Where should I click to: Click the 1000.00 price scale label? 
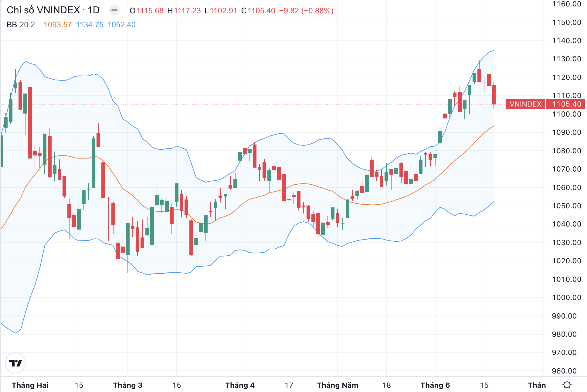(566, 298)
